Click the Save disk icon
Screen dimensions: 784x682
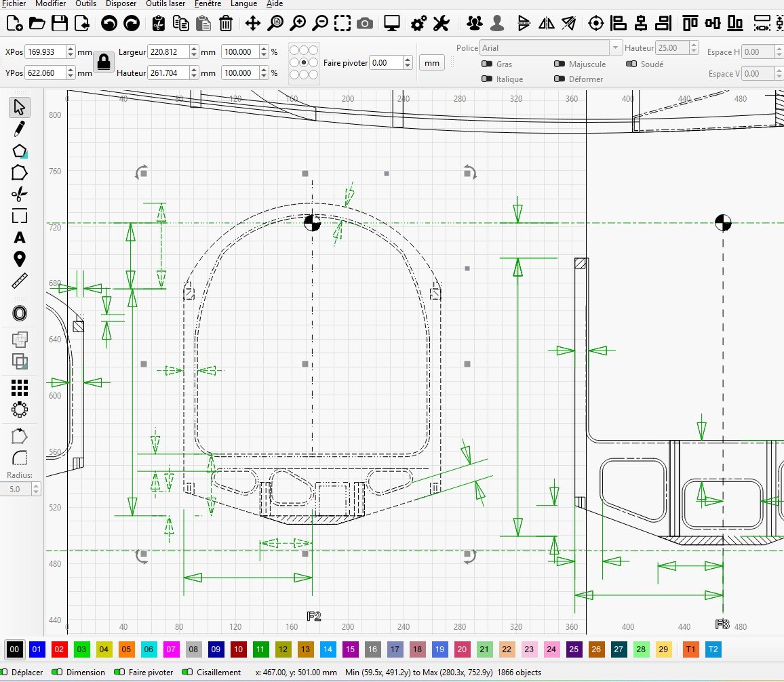[x=60, y=24]
